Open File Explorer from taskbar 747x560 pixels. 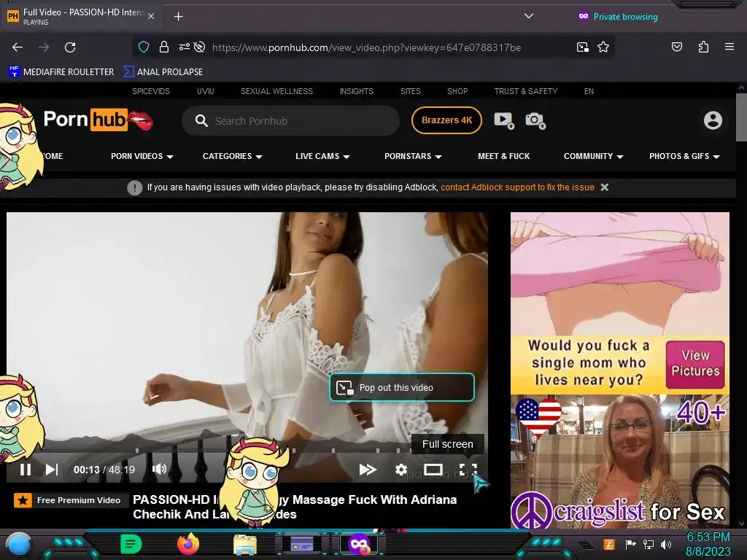point(245,544)
